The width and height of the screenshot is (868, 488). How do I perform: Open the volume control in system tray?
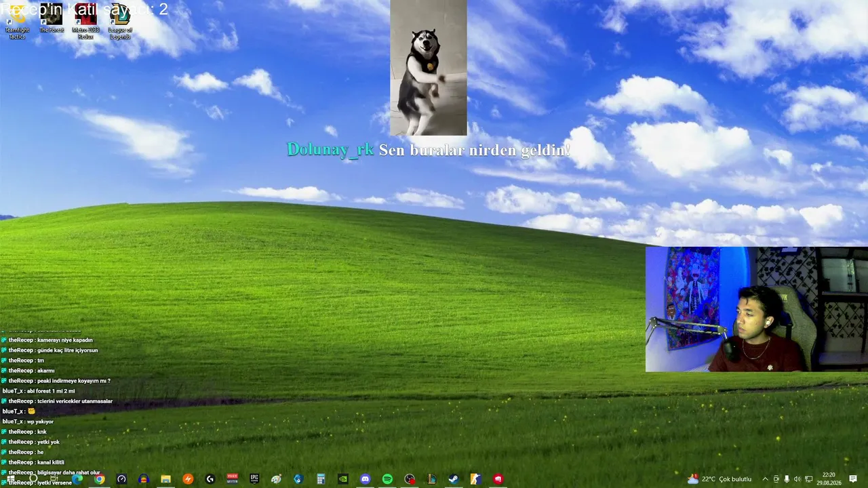point(797,479)
